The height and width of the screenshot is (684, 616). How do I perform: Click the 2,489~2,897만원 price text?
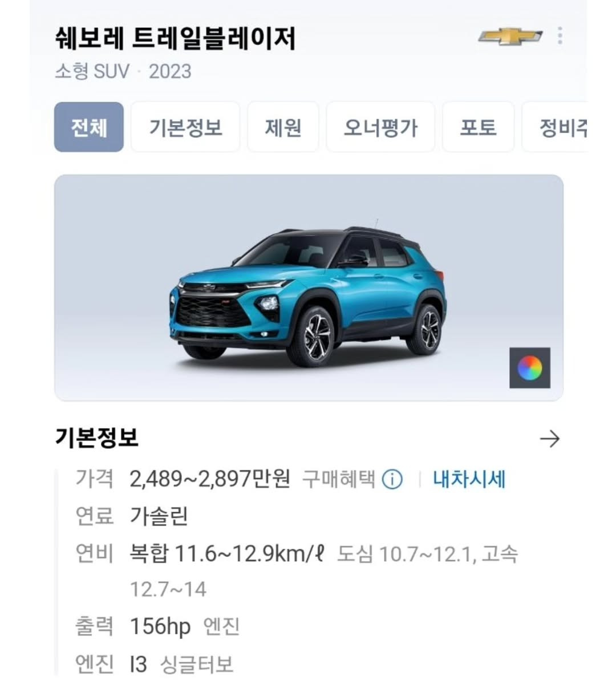tap(210, 479)
